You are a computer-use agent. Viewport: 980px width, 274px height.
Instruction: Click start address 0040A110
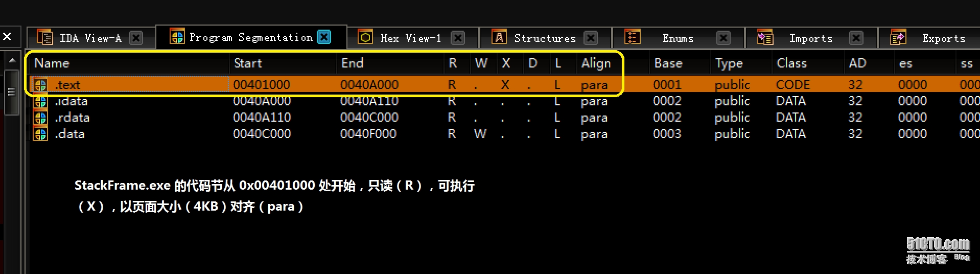pyautogui.click(x=262, y=118)
